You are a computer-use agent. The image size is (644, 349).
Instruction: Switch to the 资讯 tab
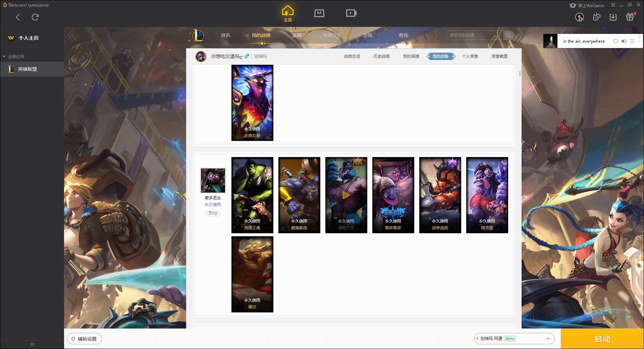pos(225,35)
